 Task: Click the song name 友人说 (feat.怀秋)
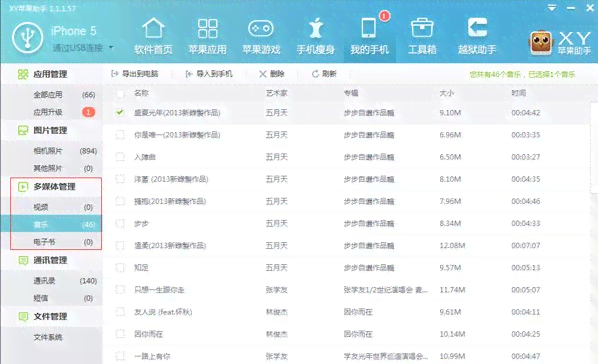pyautogui.click(x=163, y=312)
